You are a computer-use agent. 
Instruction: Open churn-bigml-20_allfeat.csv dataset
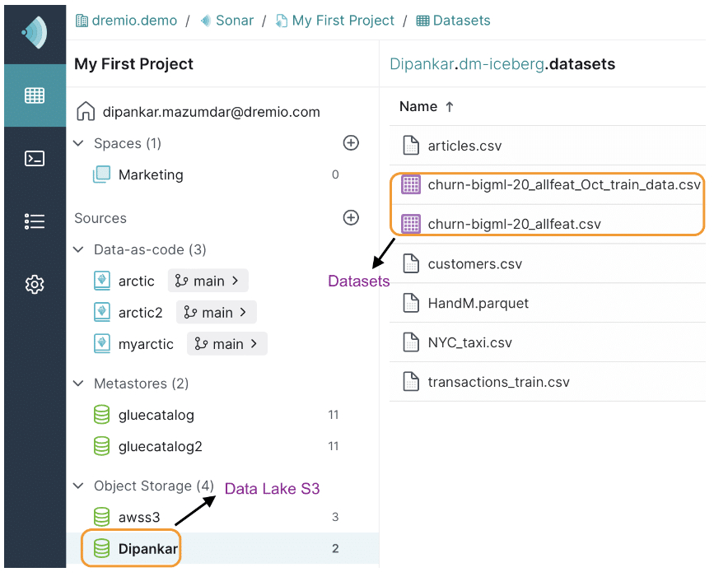click(x=514, y=224)
